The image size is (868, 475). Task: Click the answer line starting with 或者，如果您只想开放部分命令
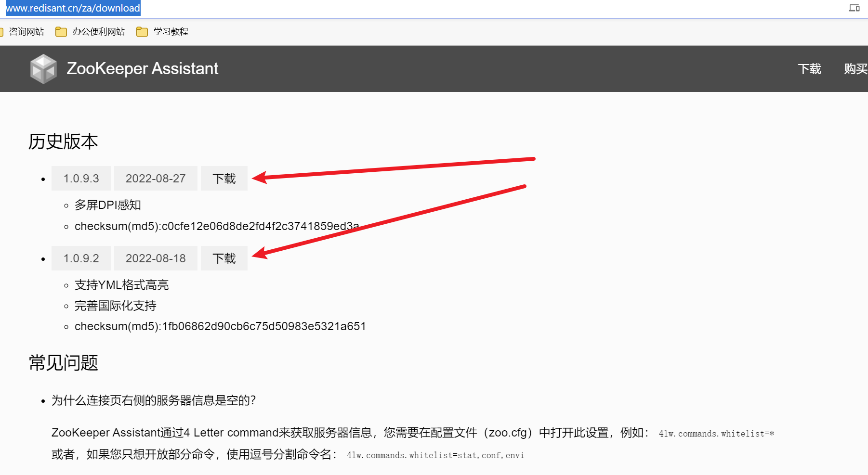coord(288,455)
